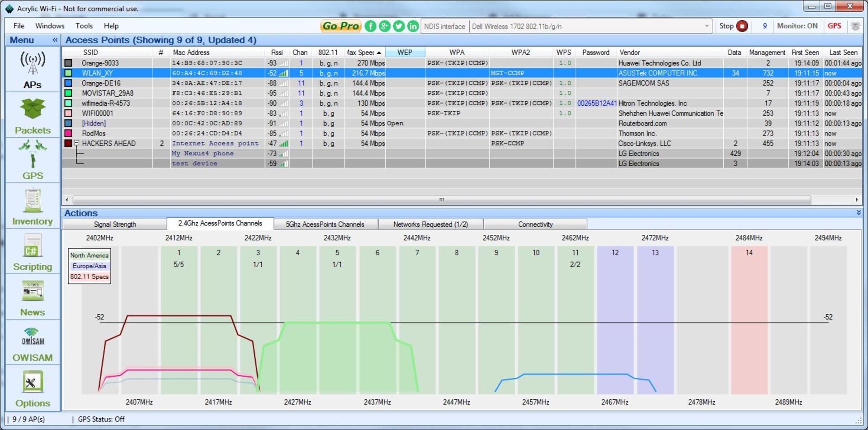
Task: Collapse the Menu sidebar arrows
Action: 55,40
